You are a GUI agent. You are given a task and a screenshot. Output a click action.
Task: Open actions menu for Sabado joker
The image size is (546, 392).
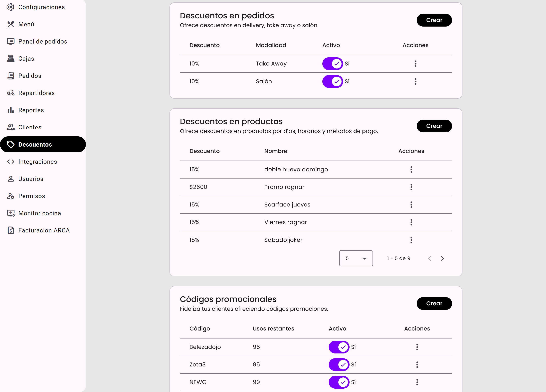411,240
